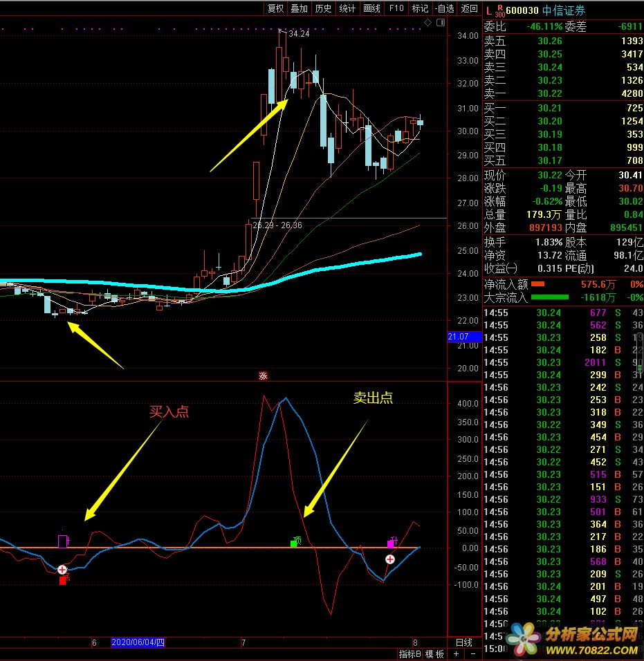Select the 统计 statistics menu
644x661 pixels.
coord(347,8)
